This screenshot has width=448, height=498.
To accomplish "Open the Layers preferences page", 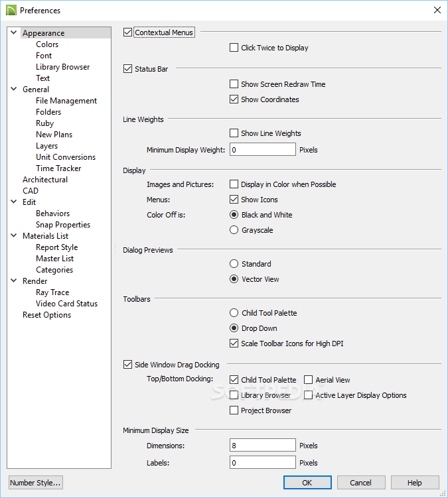I will pyautogui.click(x=46, y=146).
